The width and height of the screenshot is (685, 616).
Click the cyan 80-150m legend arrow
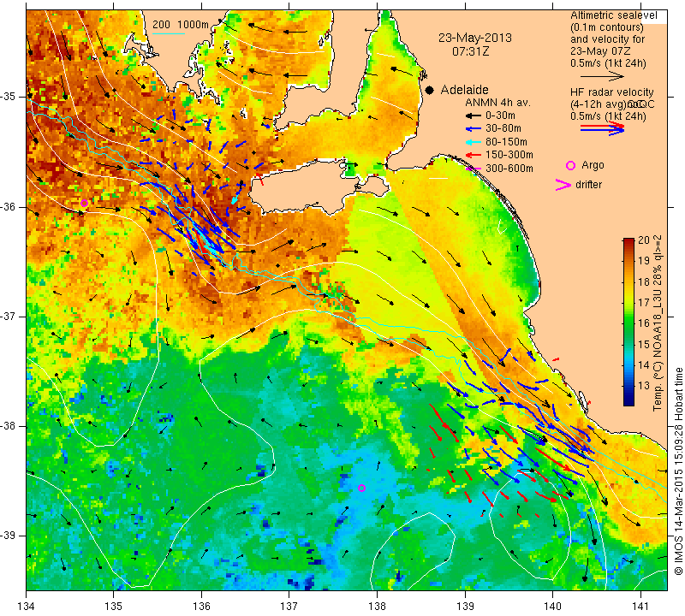(x=474, y=142)
